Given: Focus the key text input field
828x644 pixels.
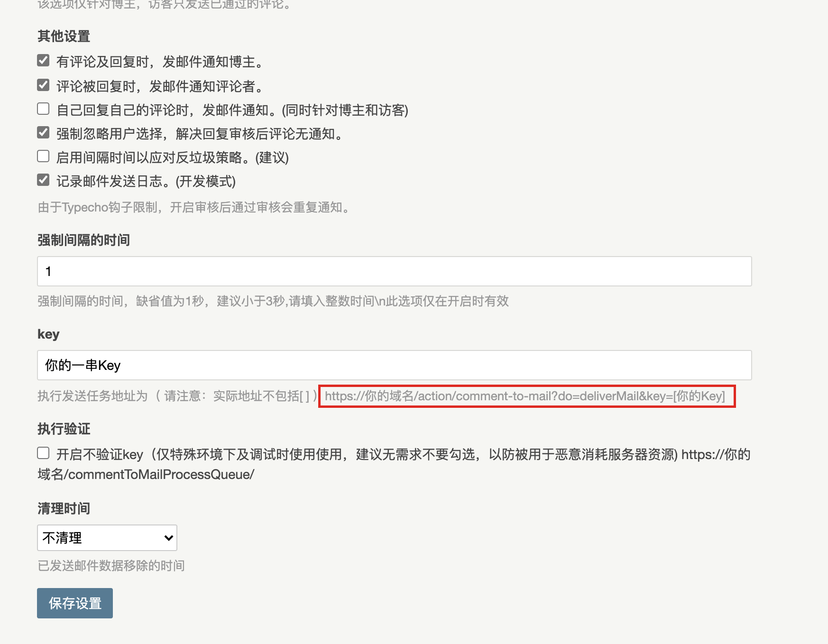Looking at the screenshot, I should [394, 365].
